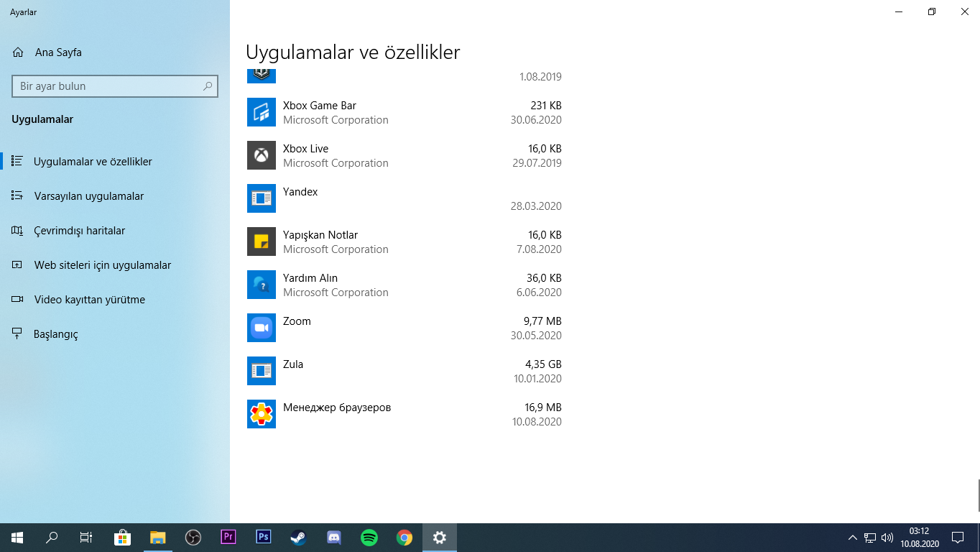Click the Video kayıttan yürütme icon
980x552 pixels.
17,300
